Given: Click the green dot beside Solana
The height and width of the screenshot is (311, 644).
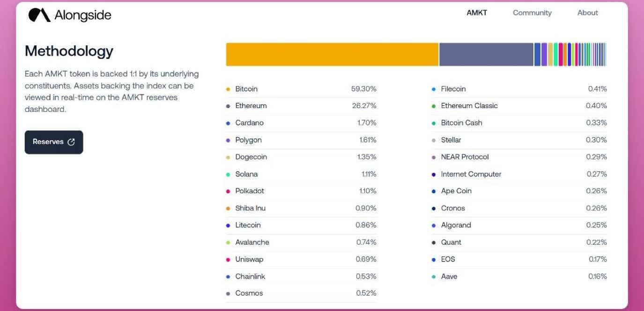Looking at the screenshot, I should 228,174.
